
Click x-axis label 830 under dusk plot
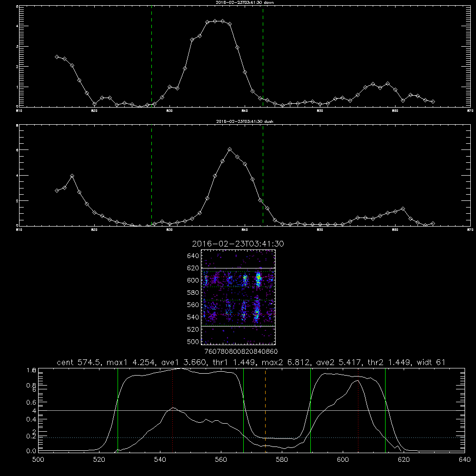pos(169,230)
